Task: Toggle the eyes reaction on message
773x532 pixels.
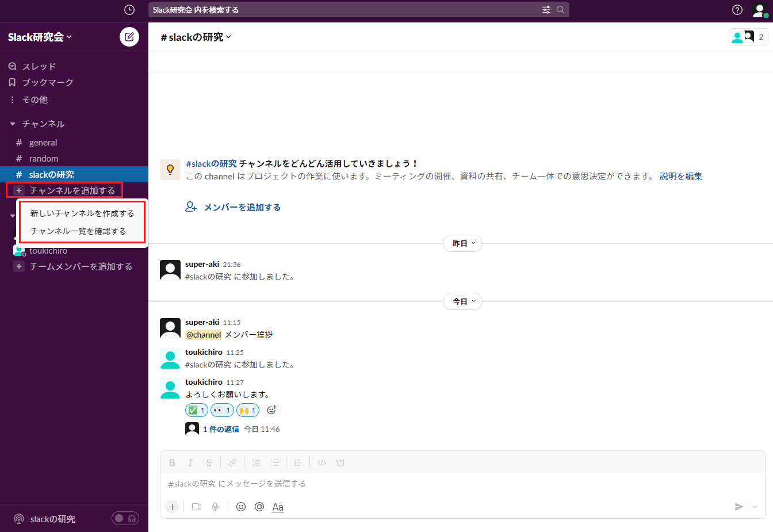Action: coord(222,410)
